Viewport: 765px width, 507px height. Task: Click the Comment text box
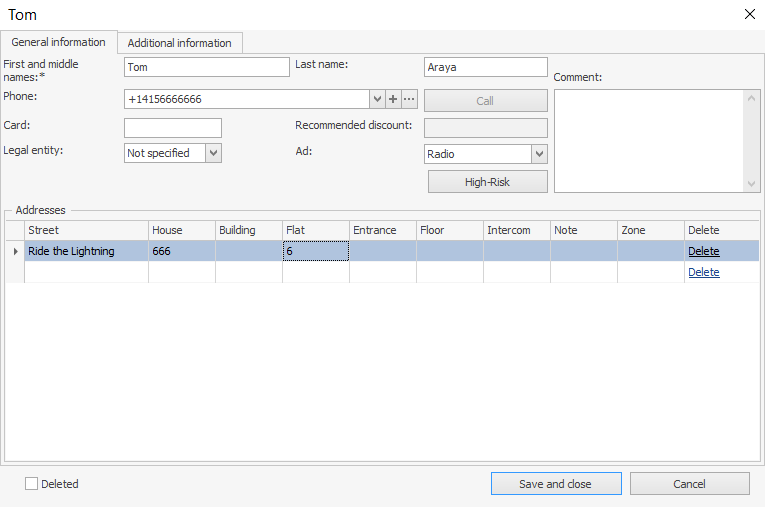click(x=648, y=140)
